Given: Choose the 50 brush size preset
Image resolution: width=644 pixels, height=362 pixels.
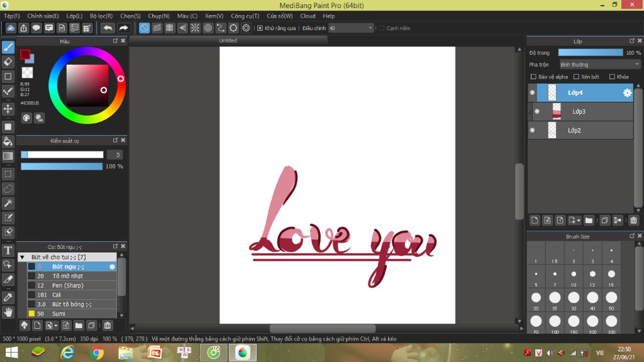Looking at the screenshot, I should click(x=611, y=300).
